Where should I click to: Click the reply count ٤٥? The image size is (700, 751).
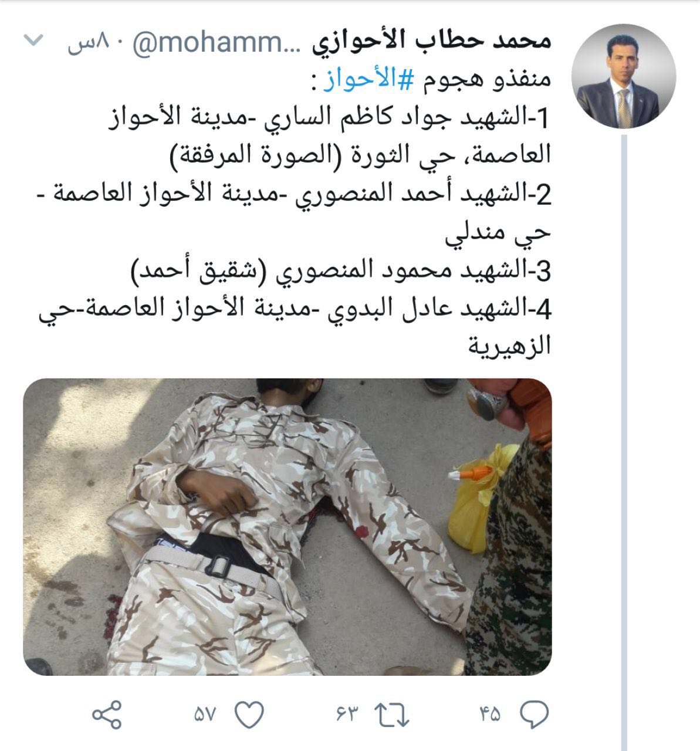coord(491,715)
